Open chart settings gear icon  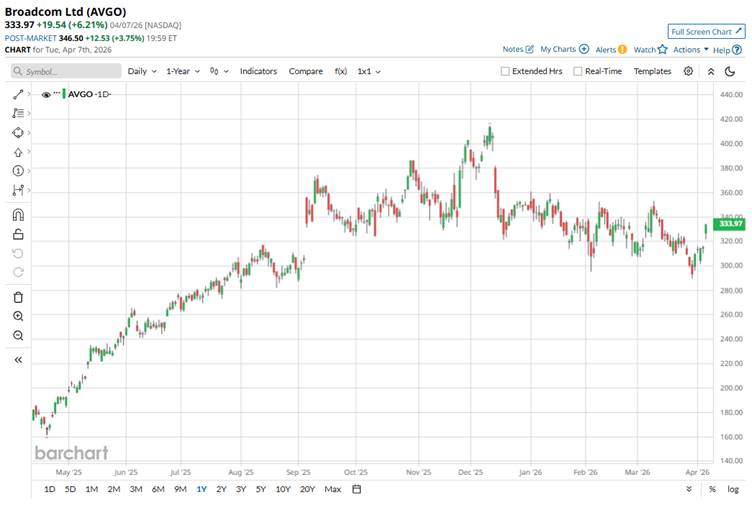click(688, 71)
